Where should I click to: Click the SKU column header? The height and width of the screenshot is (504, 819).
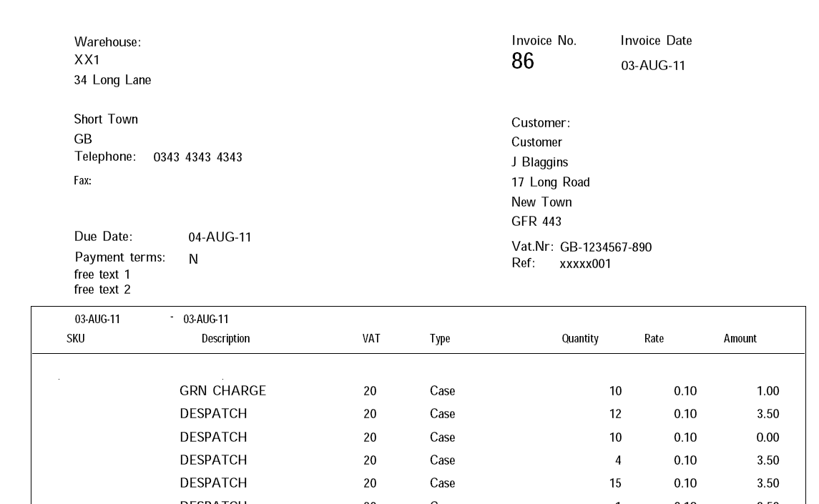pos(76,339)
